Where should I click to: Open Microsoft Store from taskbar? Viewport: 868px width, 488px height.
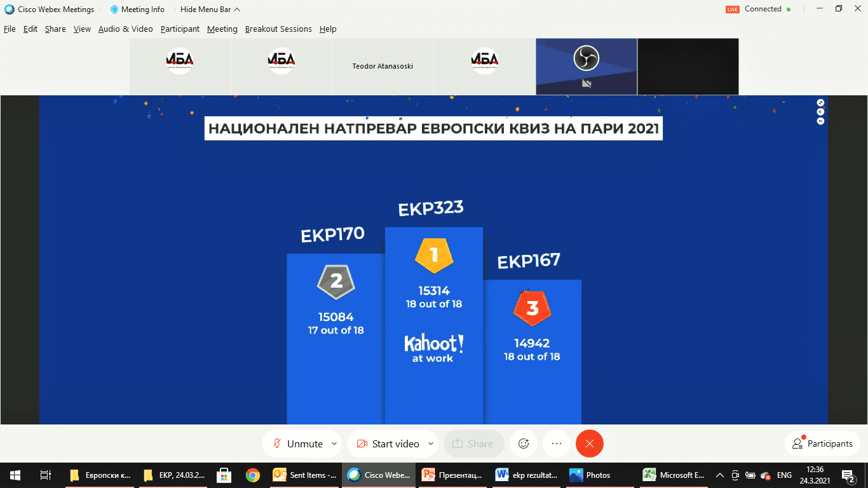224,475
